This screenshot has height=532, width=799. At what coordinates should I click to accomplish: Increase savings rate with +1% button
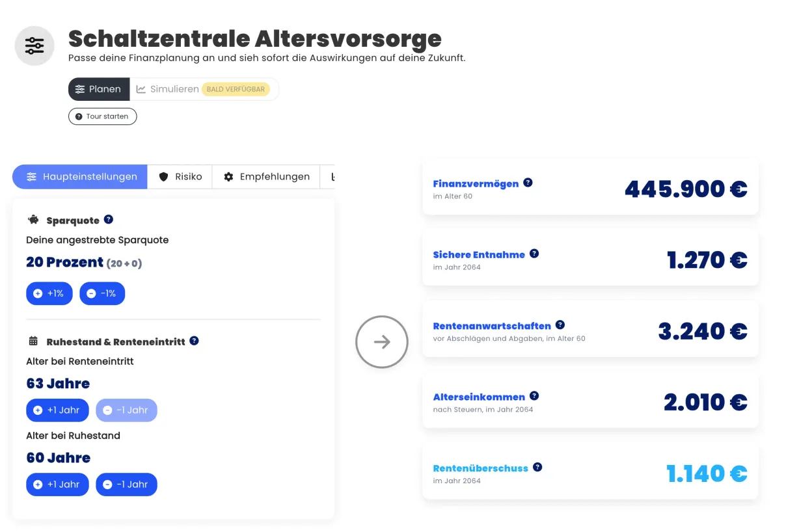tap(49, 293)
